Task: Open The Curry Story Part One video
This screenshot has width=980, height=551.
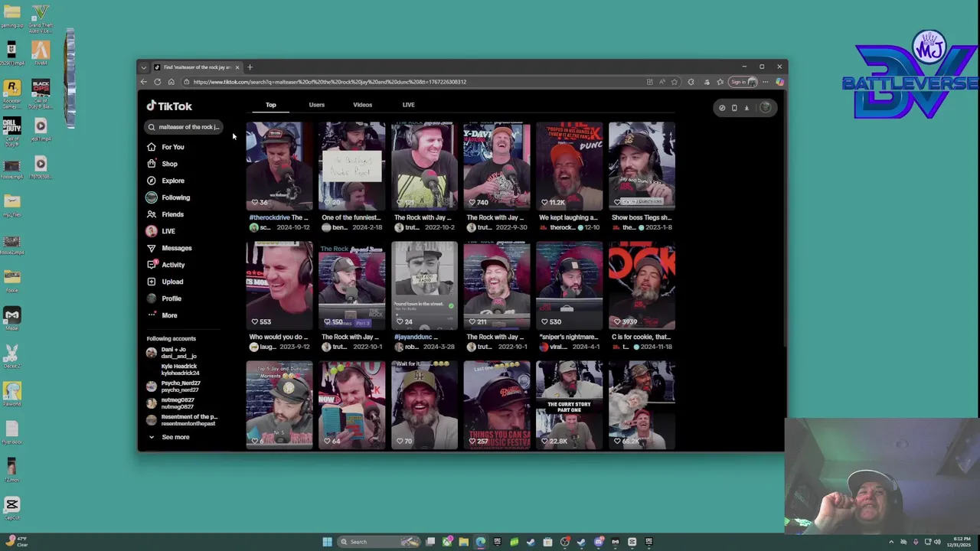Action: (569, 405)
